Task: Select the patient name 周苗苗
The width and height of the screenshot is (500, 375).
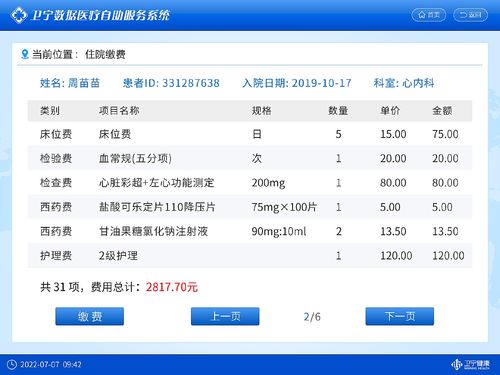Action: click(x=84, y=83)
